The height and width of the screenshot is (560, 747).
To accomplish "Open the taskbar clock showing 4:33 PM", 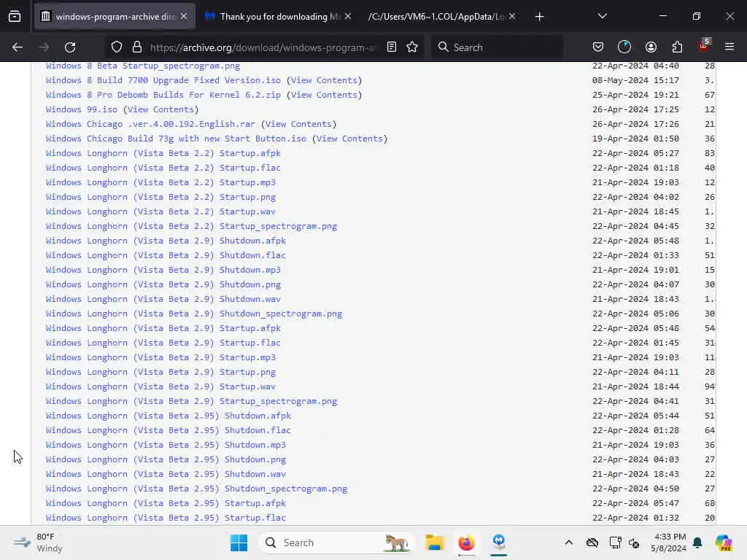I will click(668, 542).
